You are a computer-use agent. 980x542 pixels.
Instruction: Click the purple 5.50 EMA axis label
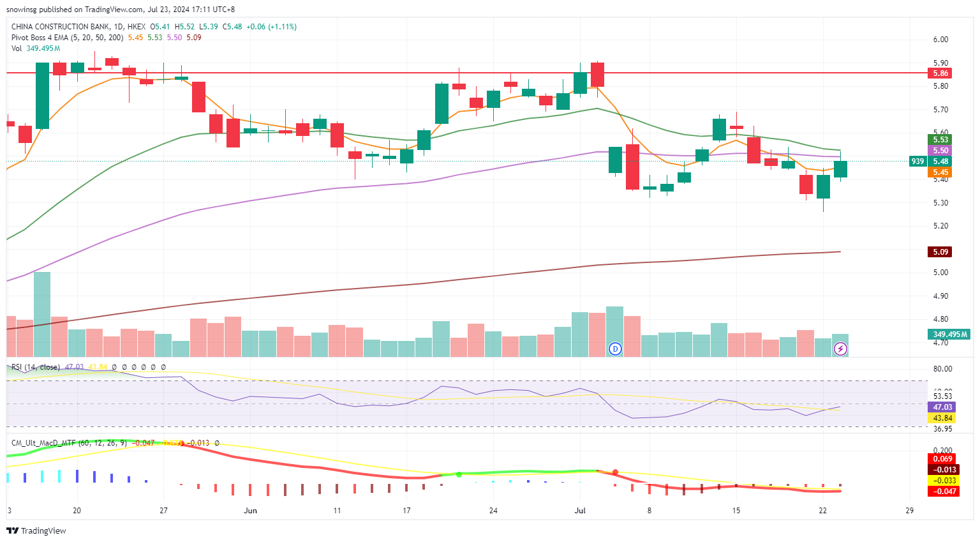[940, 151]
